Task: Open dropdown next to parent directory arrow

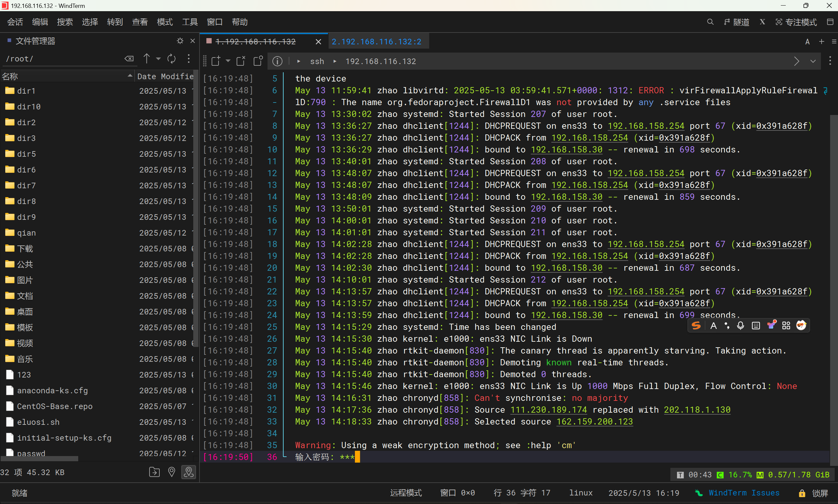Action: (158, 59)
